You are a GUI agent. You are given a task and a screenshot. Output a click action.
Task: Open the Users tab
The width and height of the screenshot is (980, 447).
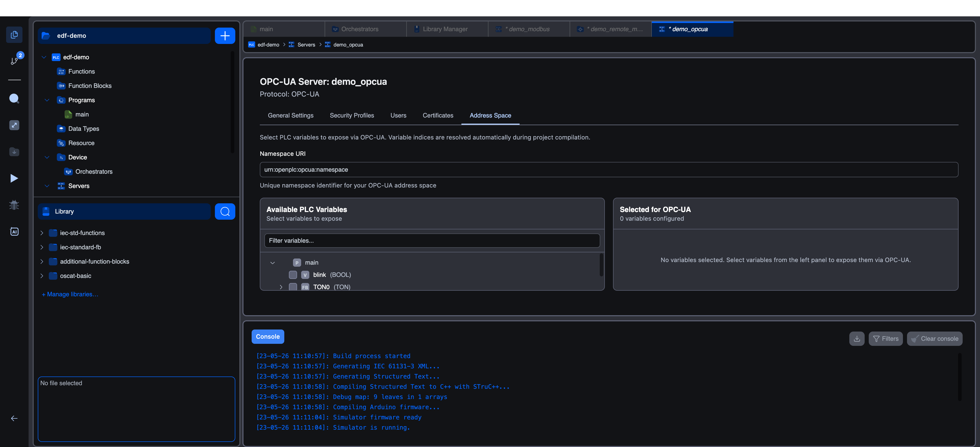pos(398,116)
